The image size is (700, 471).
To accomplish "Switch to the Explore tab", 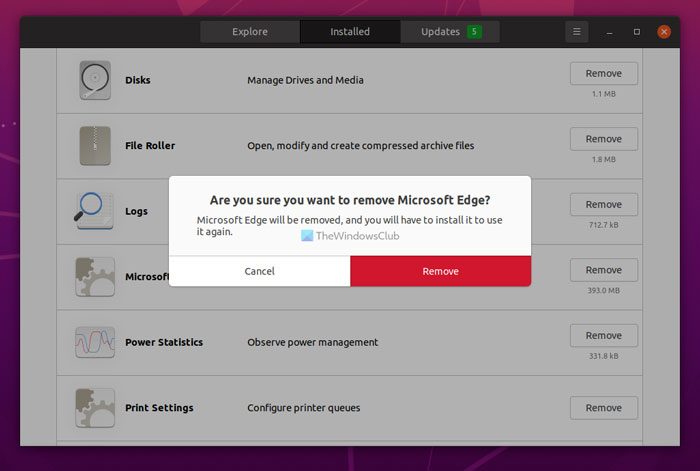I will [250, 32].
